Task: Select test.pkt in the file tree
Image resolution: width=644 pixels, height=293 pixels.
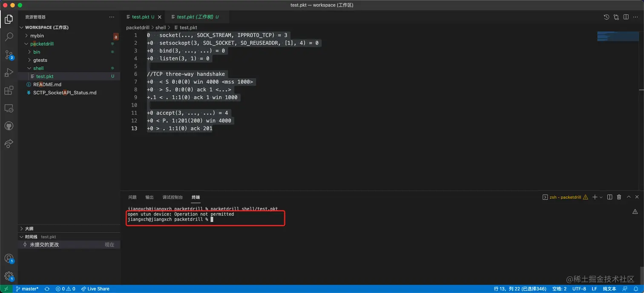Action: 69,76
